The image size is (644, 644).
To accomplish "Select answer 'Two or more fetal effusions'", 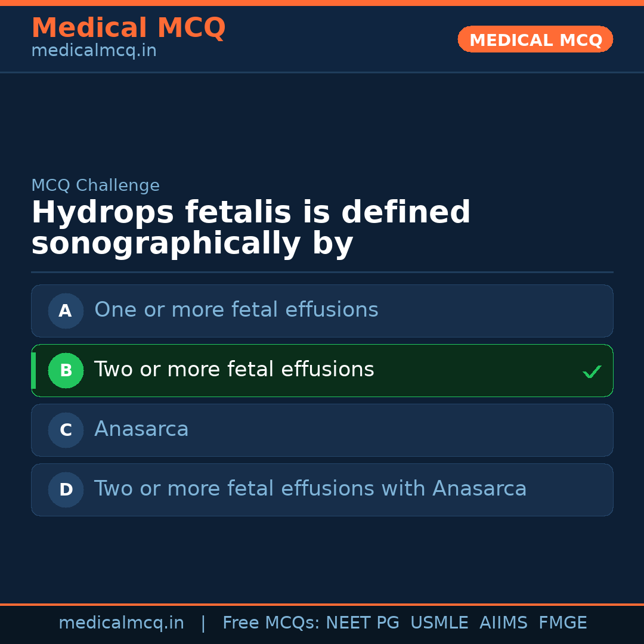I will [x=234, y=370].
